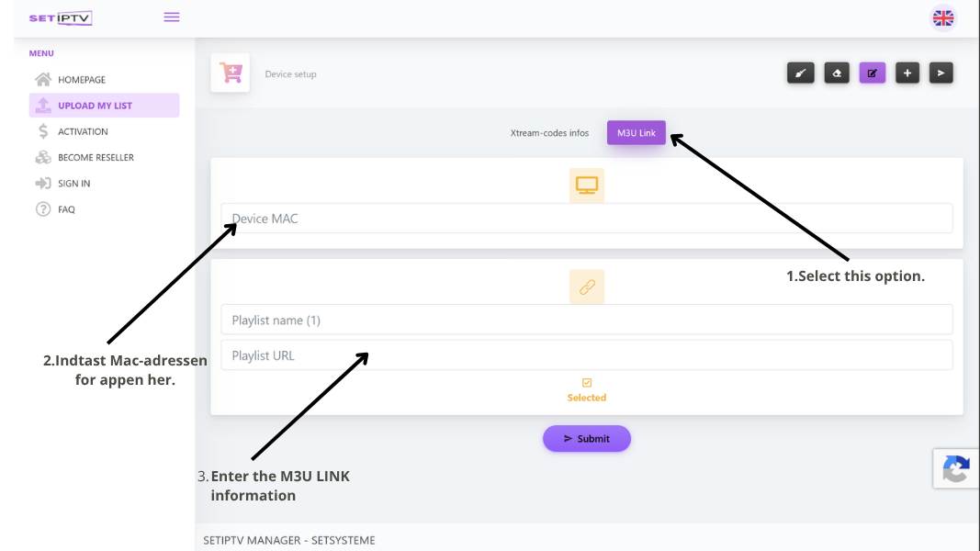Click the monitor device icon
Screen dimensions: 980x551
[587, 185]
